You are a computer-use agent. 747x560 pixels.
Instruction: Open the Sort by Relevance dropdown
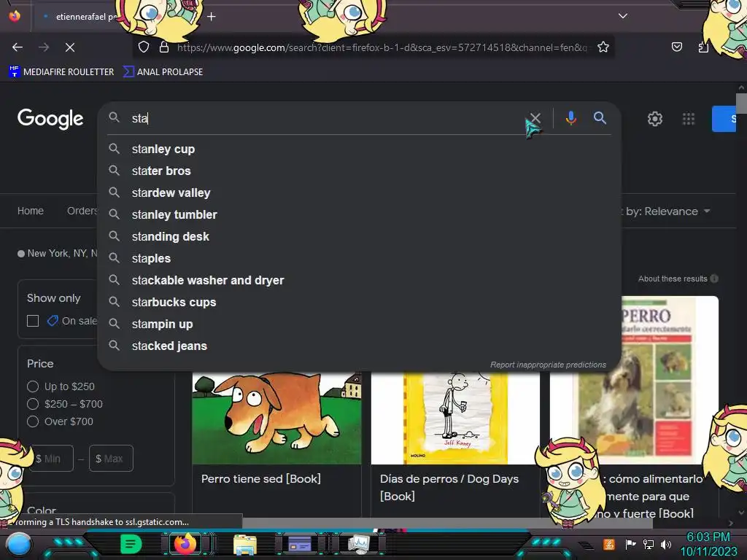[x=667, y=211]
